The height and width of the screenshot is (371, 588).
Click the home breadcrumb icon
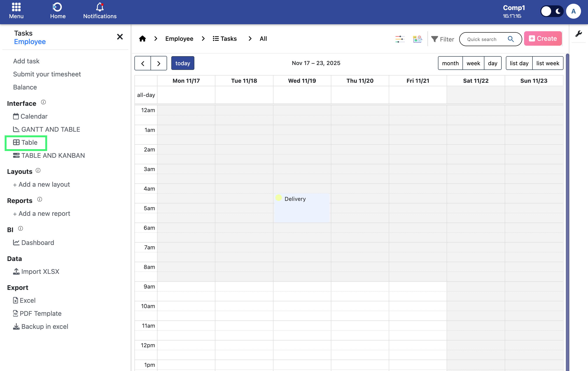coord(142,38)
